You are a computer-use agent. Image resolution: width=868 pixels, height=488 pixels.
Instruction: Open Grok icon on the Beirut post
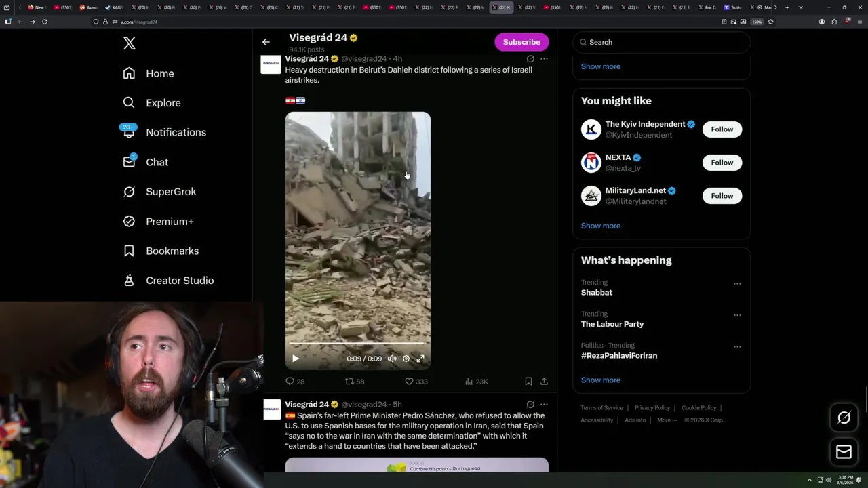pyautogui.click(x=530, y=59)
